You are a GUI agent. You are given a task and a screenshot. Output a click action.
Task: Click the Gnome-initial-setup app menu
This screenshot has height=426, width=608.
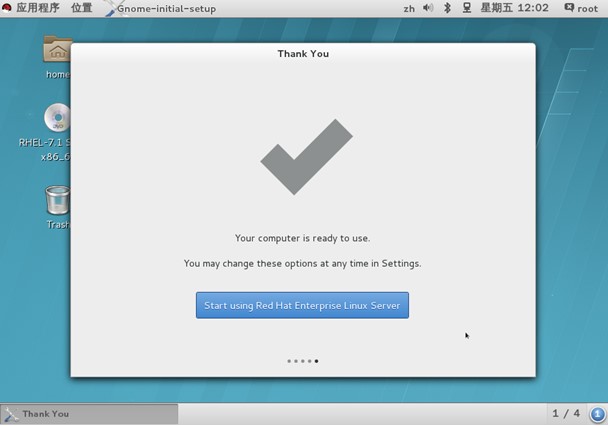tap(166, 8)
